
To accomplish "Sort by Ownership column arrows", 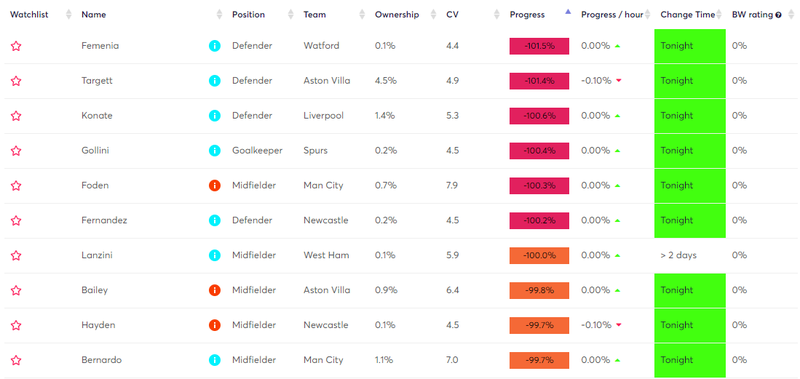I will (434, 14).
